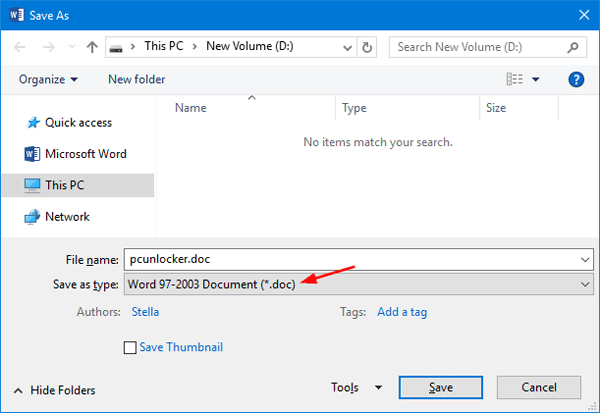The width and height of the screenshot is (600, 413).
Task: Click the Save button
Action: [x=440, y=387]
